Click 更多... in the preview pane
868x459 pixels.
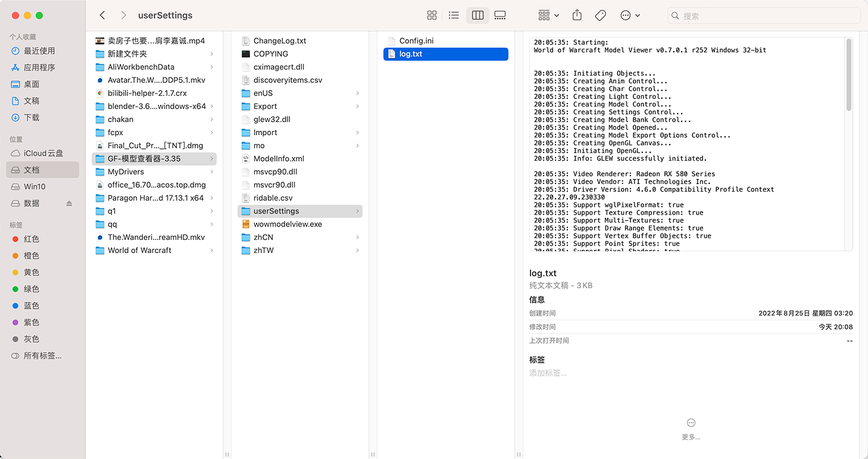pyautogui.click(x=691, y=429)
